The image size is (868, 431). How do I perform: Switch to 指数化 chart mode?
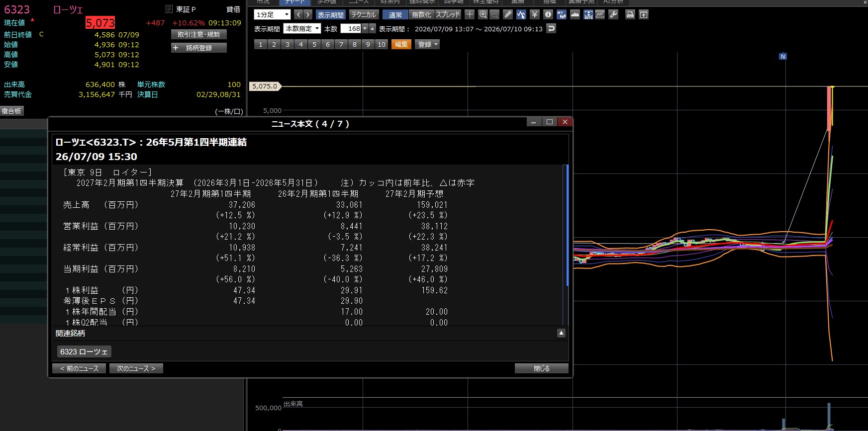[421, 14]
